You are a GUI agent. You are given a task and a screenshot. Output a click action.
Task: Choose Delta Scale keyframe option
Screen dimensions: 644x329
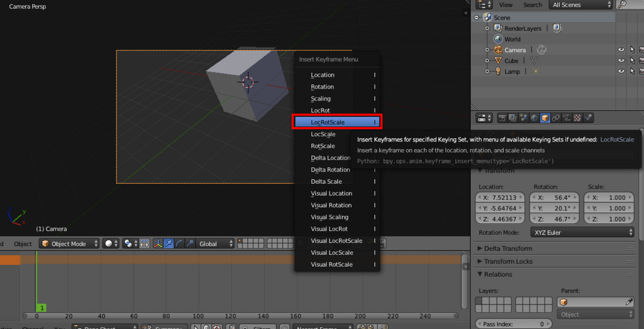click(337, 182)
